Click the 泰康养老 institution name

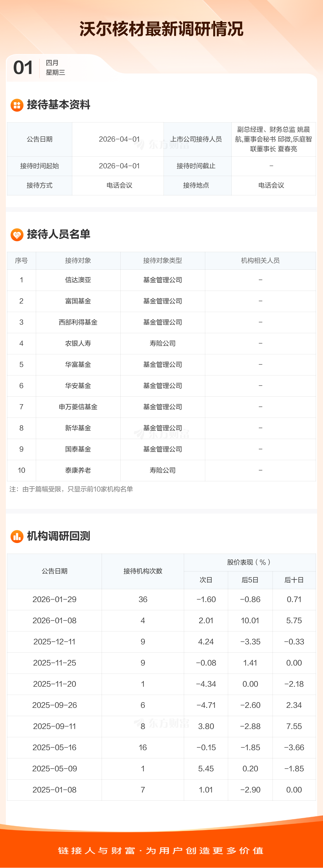pyautogui.click(x=78, y=470)
